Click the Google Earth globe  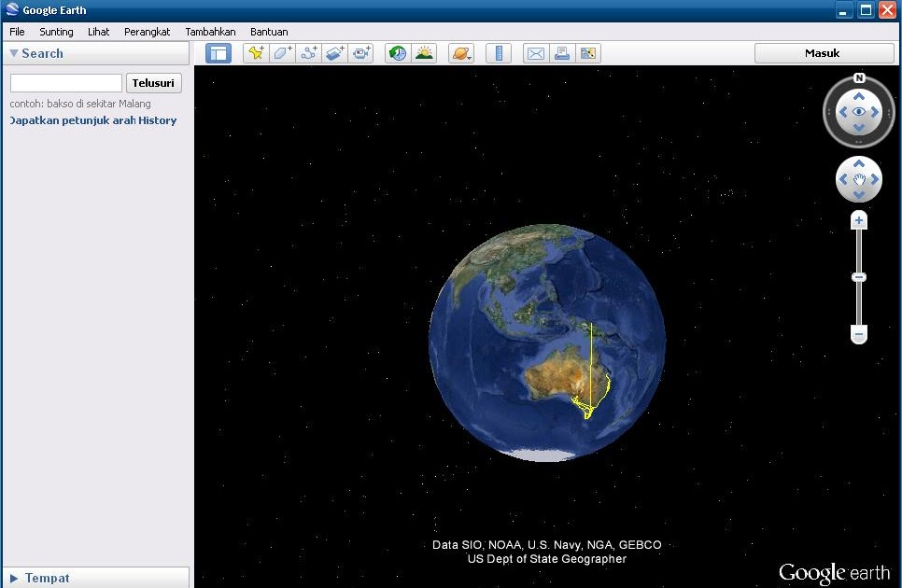(547, 343)
